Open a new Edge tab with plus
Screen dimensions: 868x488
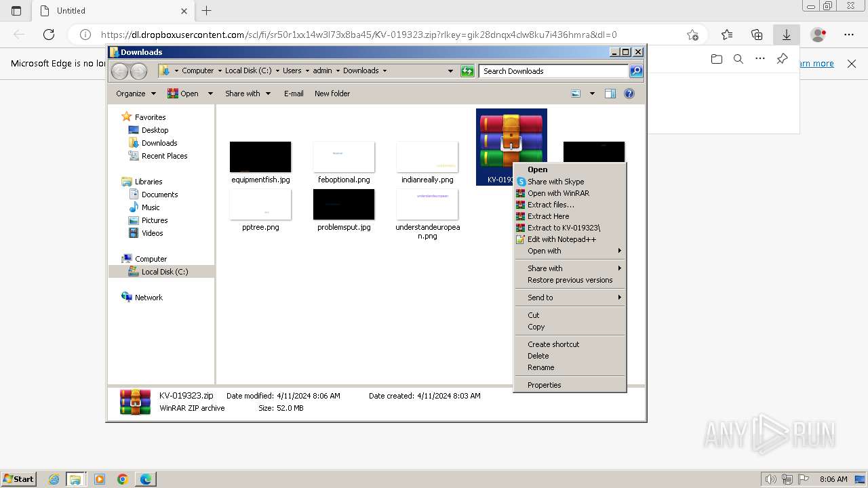coord(207,10)
